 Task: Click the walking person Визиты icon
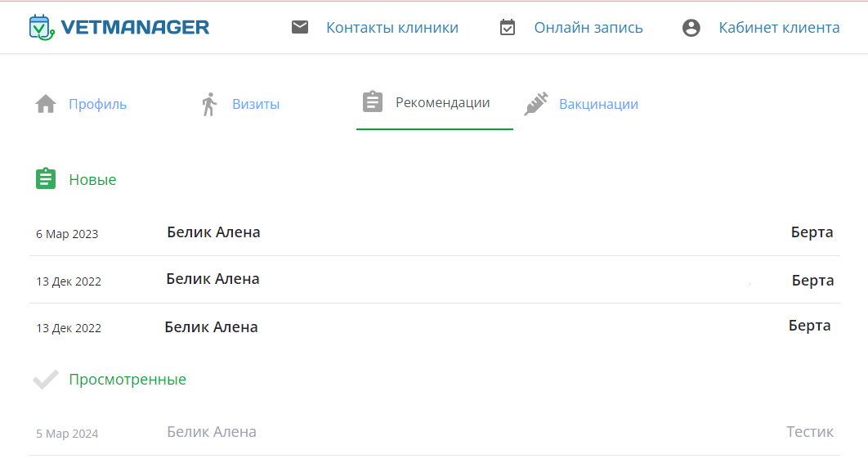tap(209, 105)
